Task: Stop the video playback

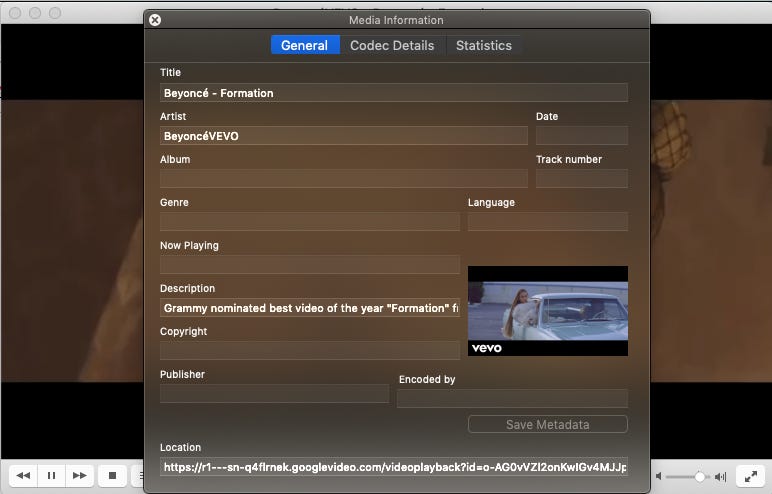Action: pos(112,476)
